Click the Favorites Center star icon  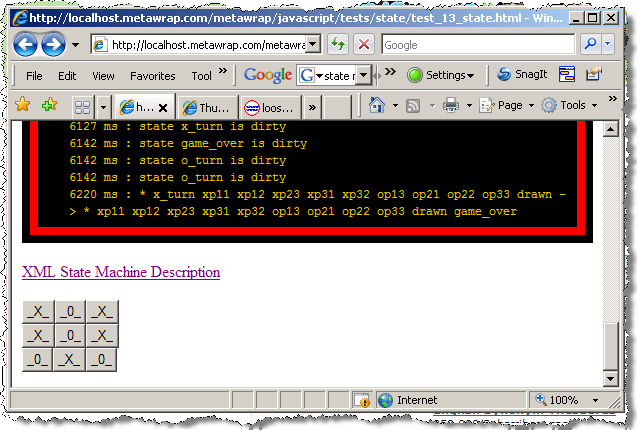[x=22, y=105]
